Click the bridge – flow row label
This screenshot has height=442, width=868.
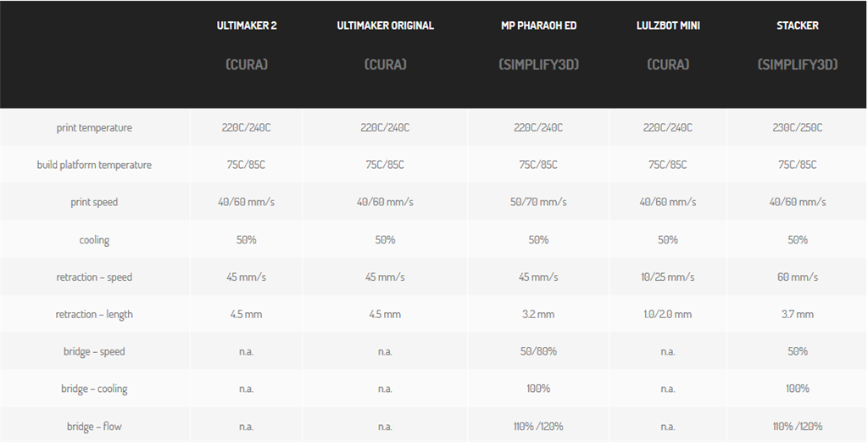[x=94, y=426]
